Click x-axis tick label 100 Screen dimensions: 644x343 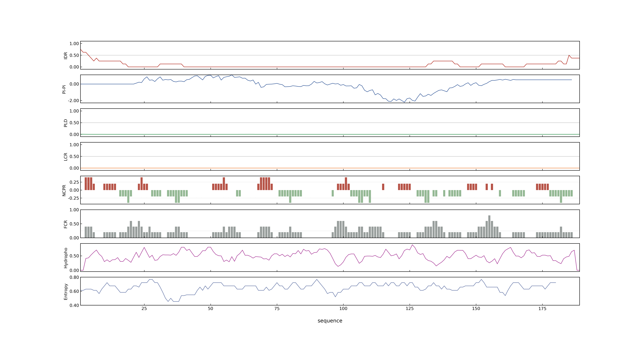coord(343,309)
